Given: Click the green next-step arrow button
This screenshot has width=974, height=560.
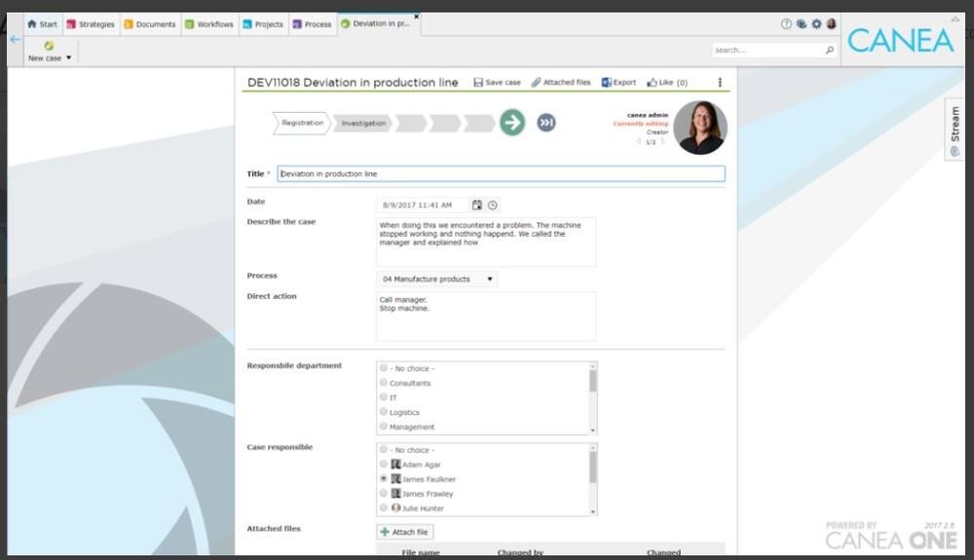Looking at the screenshot, I should (512, 123).
